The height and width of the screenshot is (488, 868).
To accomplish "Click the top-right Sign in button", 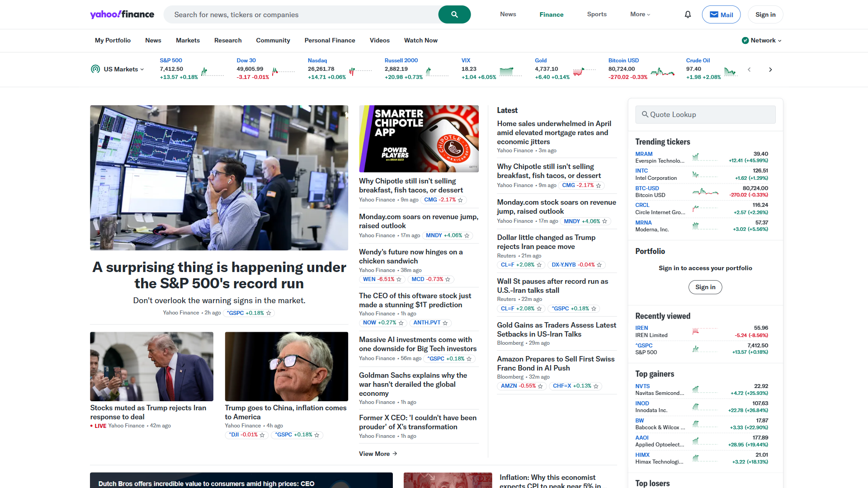I will click(x=765, y=14).
